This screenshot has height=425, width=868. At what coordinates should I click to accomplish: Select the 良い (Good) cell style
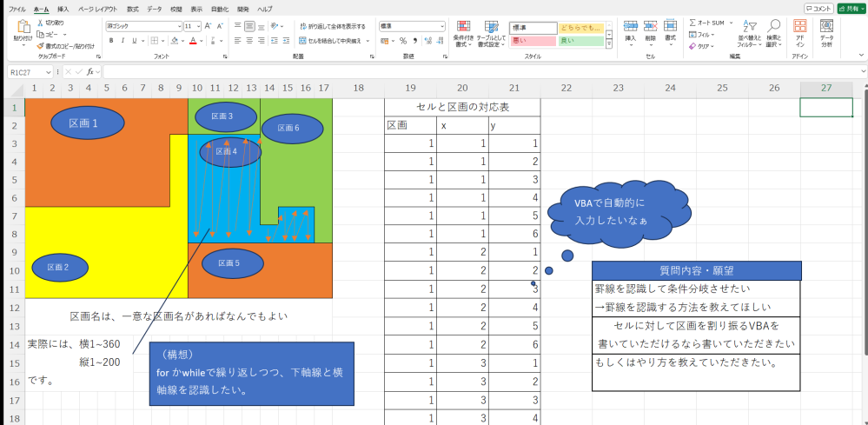(580, 40)
